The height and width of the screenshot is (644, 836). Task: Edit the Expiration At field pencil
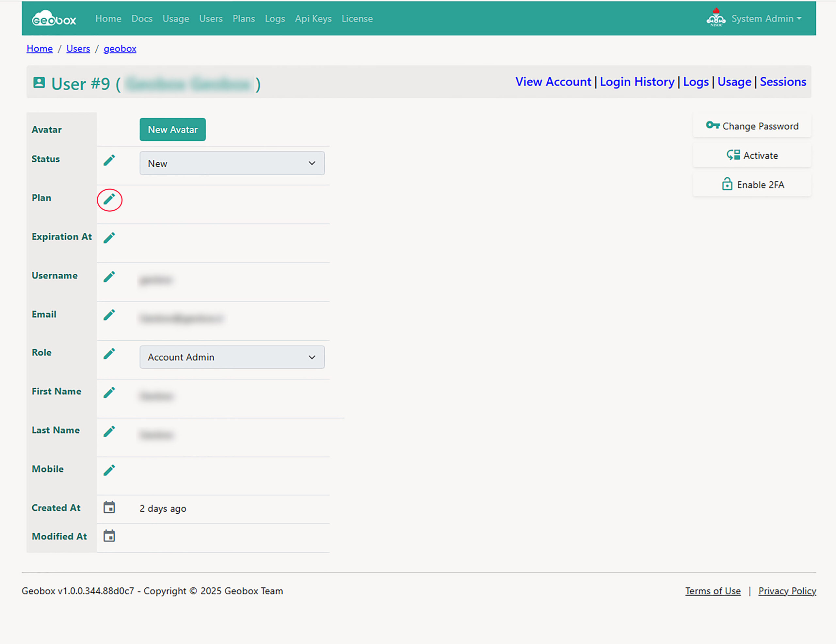pyautogui.click(x=109, y=238)
